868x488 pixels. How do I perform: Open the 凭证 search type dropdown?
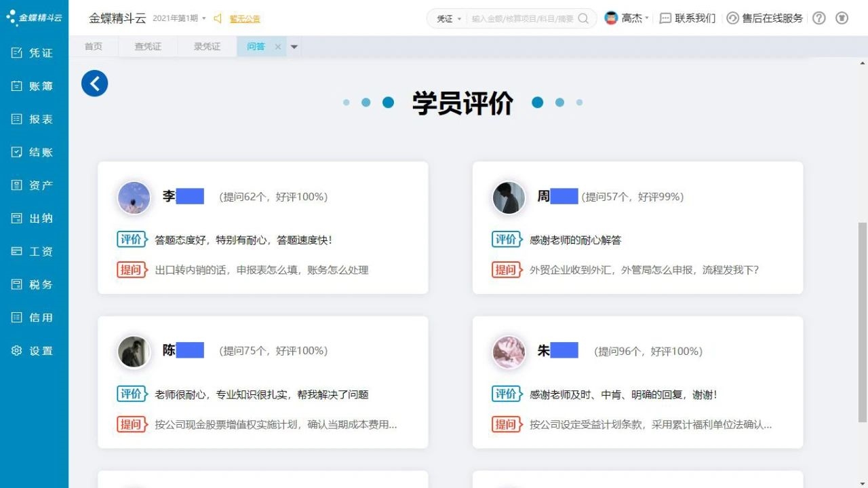tap(449, 19)
